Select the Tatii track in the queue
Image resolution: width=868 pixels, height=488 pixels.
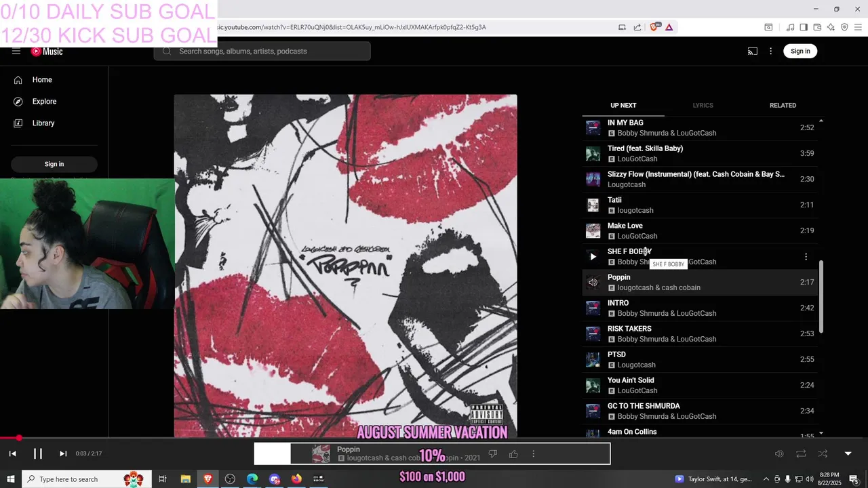point(700,205)
